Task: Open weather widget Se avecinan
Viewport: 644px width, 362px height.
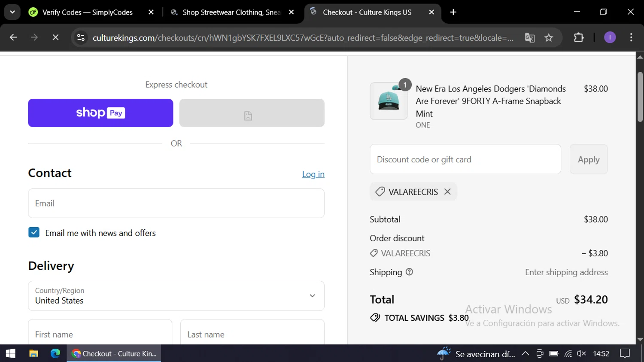Action: [476, 354]
